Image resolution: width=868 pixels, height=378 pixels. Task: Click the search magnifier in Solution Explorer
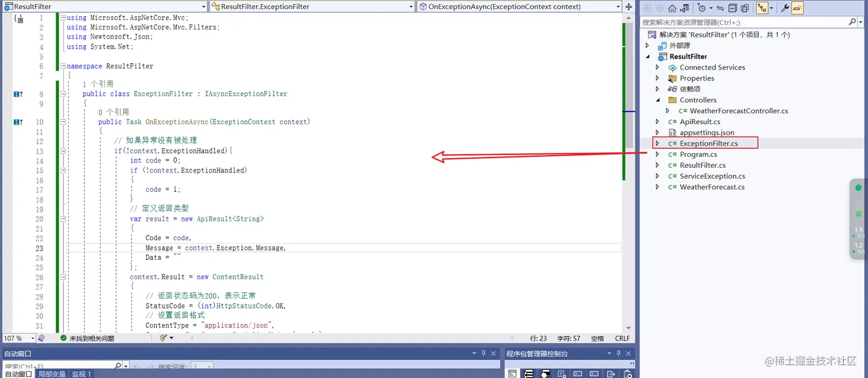click(852, 22)
